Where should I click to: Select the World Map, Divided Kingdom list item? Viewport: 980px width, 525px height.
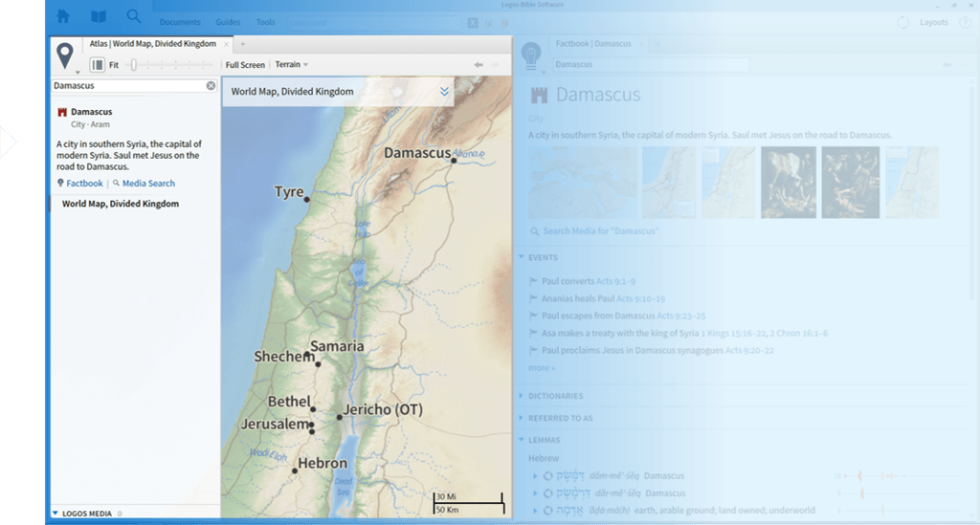[120, 204]
